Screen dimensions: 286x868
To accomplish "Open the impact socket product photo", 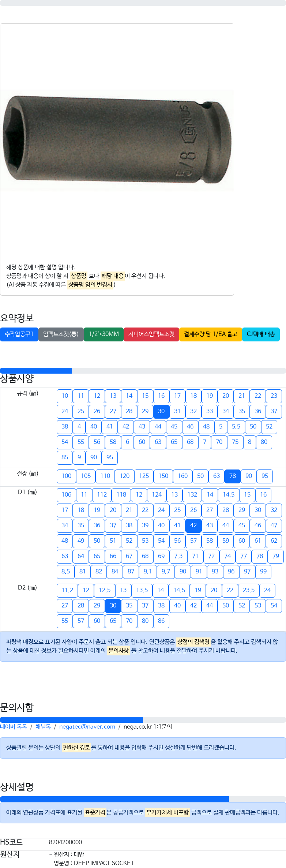I will tap(117, 140).
